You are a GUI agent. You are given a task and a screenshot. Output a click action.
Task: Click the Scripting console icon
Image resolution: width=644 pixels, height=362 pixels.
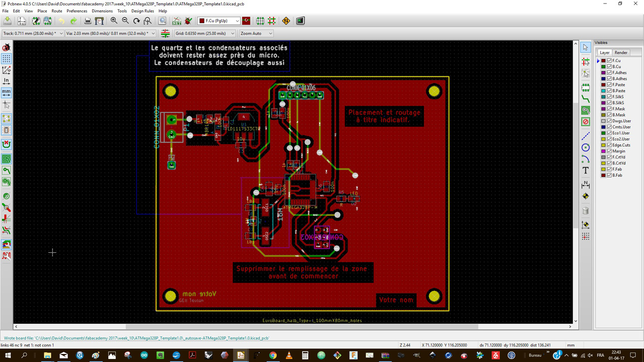[x=301, y=21]
